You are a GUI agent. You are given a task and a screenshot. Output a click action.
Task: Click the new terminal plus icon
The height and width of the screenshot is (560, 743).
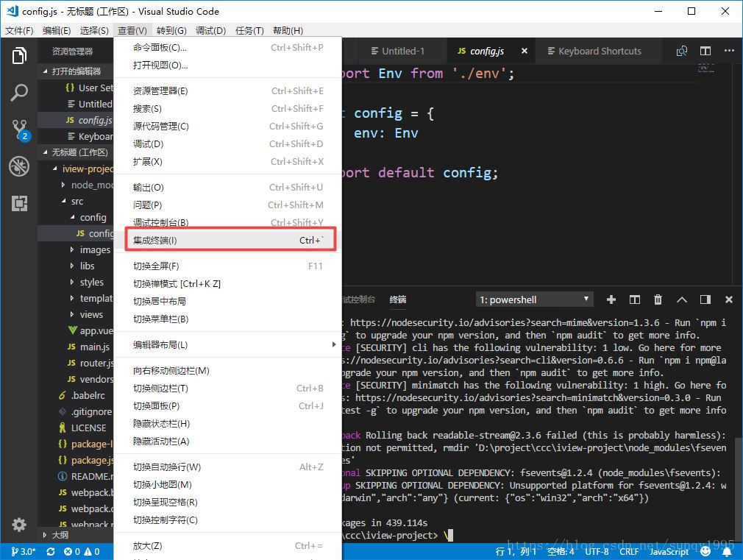pos(611,300)
